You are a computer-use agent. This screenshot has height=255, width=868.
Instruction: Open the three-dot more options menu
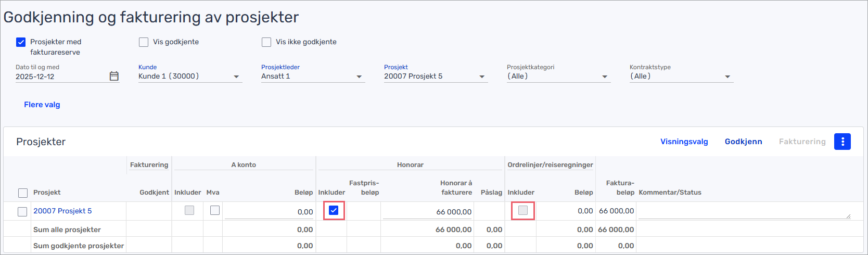[842, 142]
